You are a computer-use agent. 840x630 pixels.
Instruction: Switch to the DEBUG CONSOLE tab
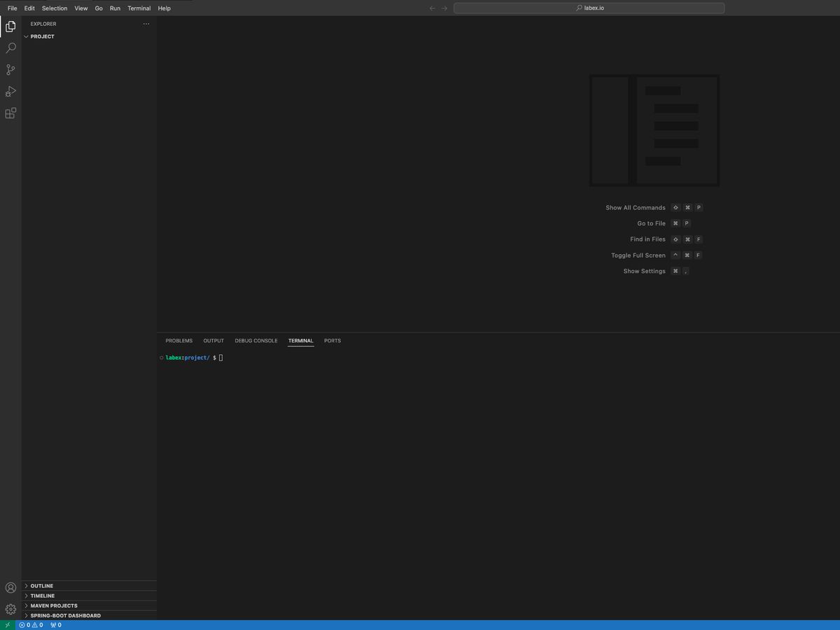pyautogui.click(x=255, y=341)
